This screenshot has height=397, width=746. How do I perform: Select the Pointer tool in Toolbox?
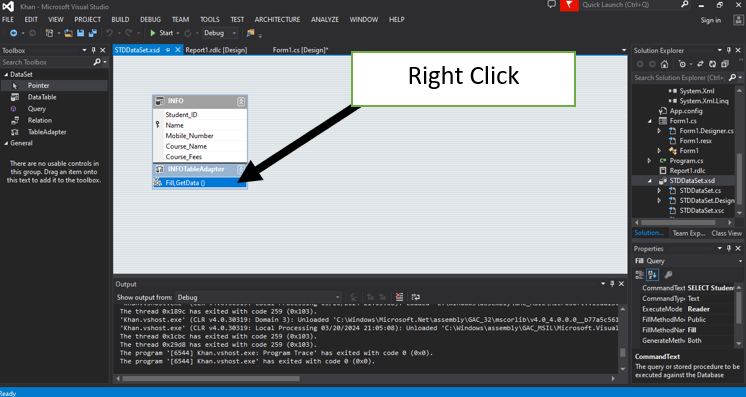(54, 85)
